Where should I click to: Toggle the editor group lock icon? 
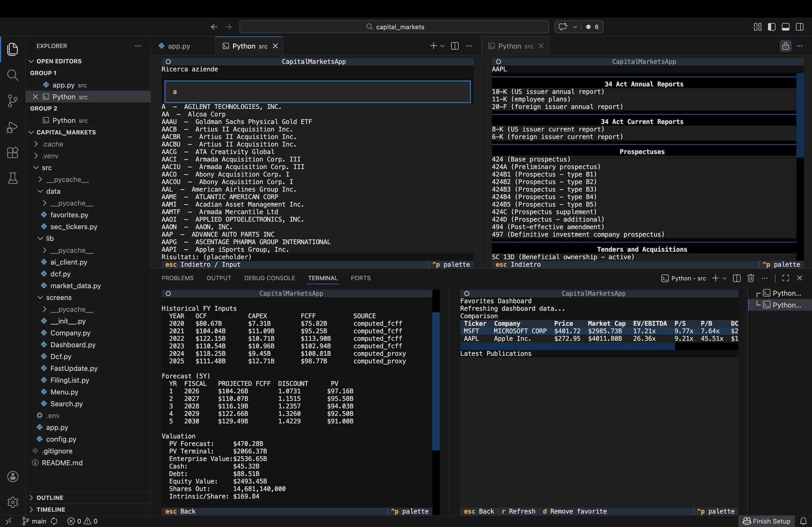point(785,46)
